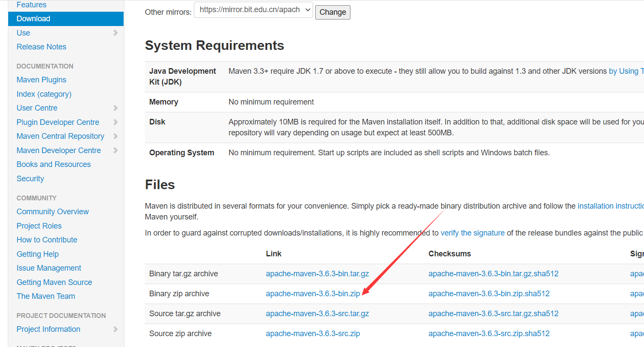Screen dimensions: 644x347
Task: Click the 'System Requirements' heading
Action: [x=215, y=46]
